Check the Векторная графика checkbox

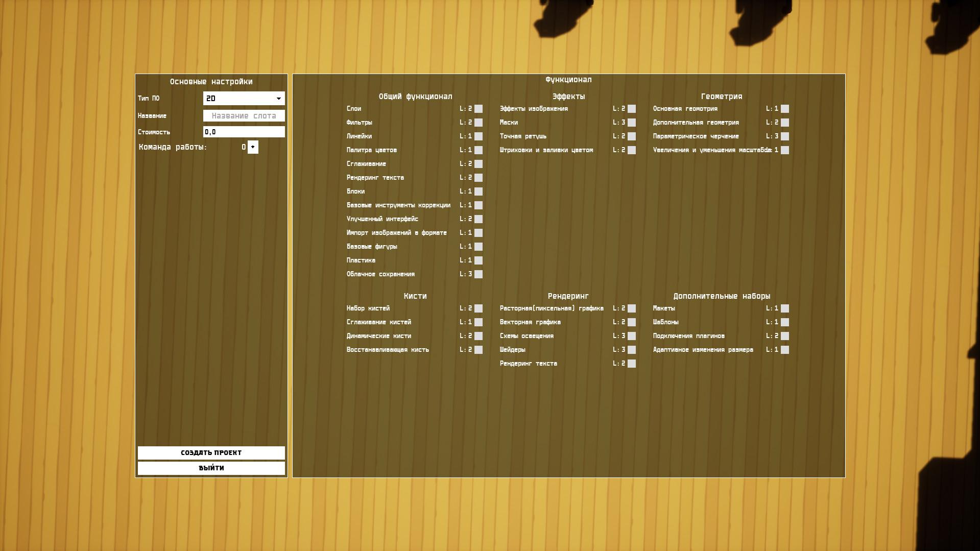[x=632, y=322]
